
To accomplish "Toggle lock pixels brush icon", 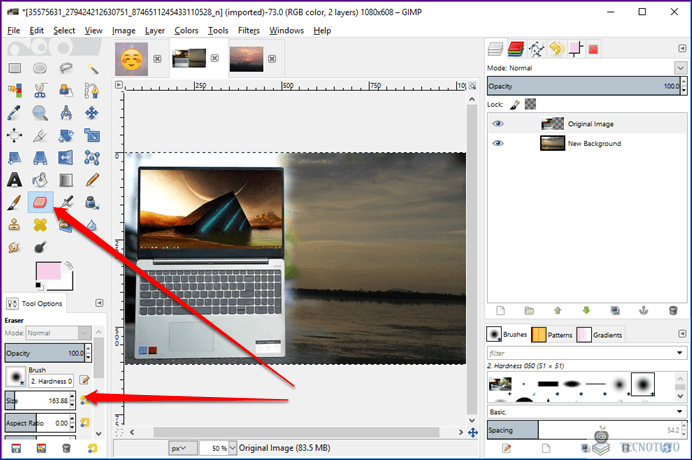I will [515, 105].
